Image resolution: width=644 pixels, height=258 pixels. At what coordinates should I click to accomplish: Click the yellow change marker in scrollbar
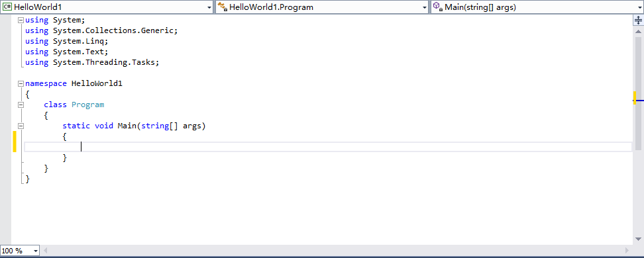[x=635, y=98]
